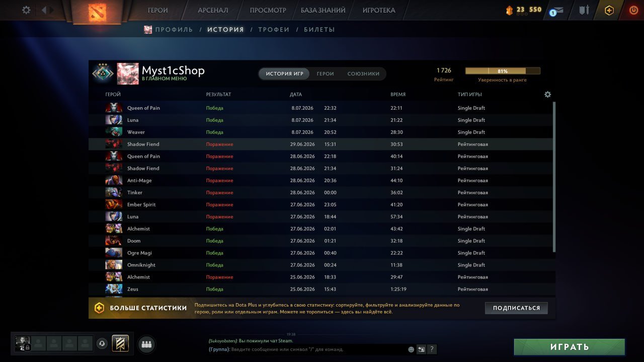Viewport: 644px width, 362px height.
Task: Toggle the role queue banner icon
Action: pyautogui.click(x=120, y=343)
